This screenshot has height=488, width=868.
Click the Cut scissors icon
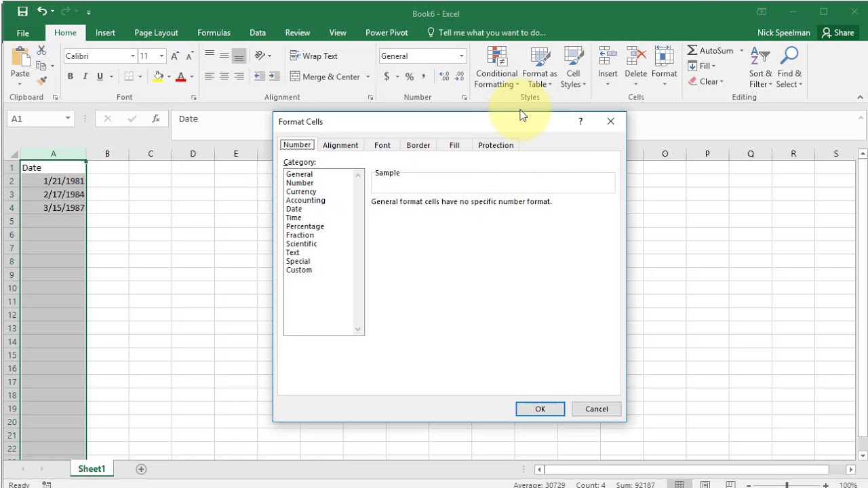click(41, 51)
